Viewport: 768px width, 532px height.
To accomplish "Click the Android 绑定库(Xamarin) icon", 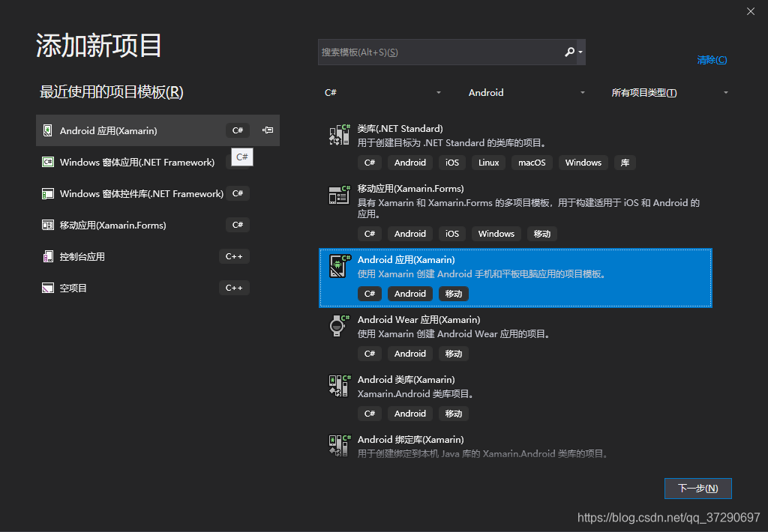I will (340, 445).
